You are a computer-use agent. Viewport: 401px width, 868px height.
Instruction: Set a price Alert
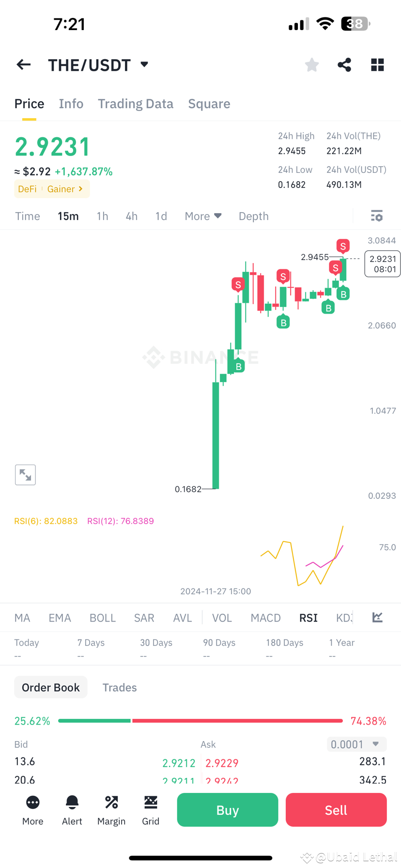pyautogui.click(x=72, y=810)
